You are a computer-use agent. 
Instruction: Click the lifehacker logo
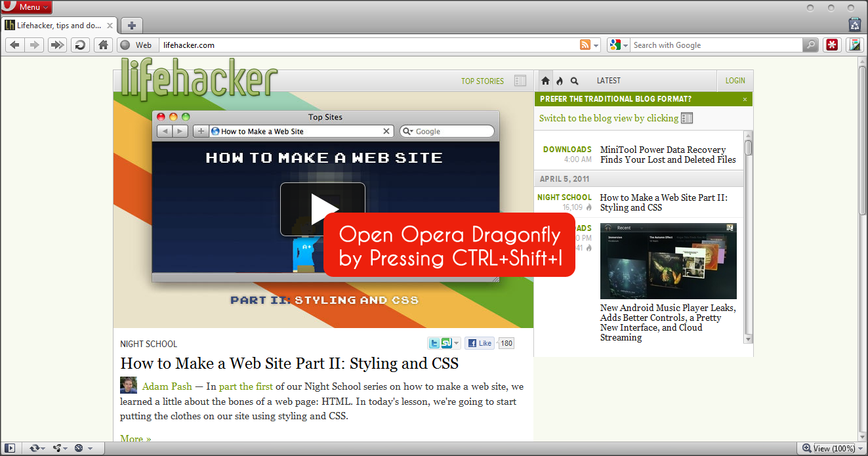[x=199, y=78]
